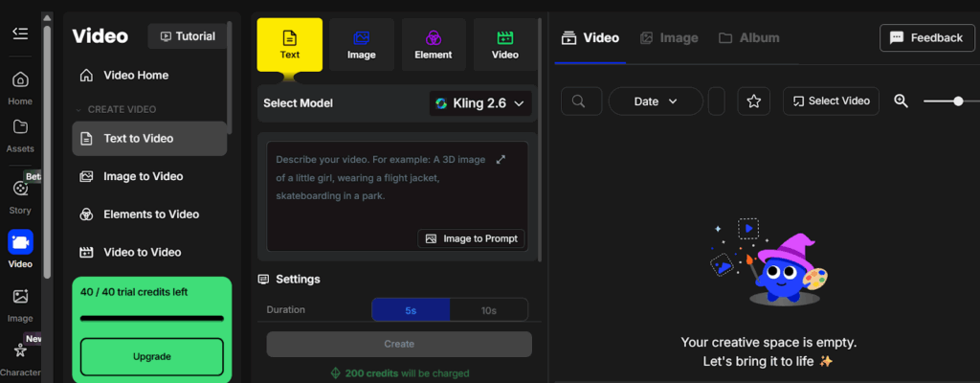Open the Feedback button
This screenshot has width=980, height=383.
926,38
